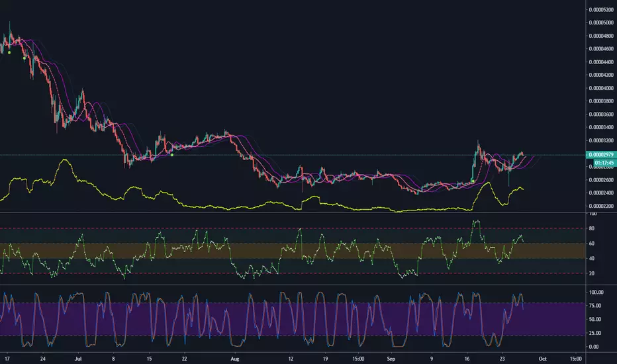
Task: Select date label 23 before Oct
Action: 502,359
